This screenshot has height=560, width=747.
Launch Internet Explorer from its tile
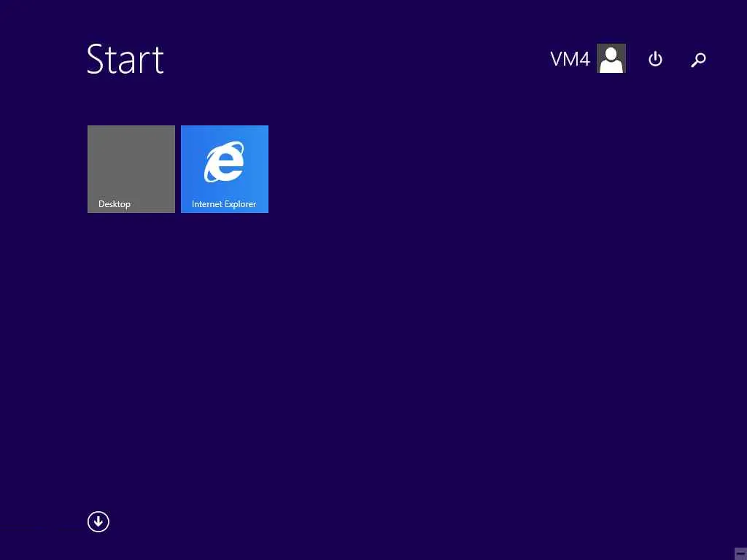point(225,169)
